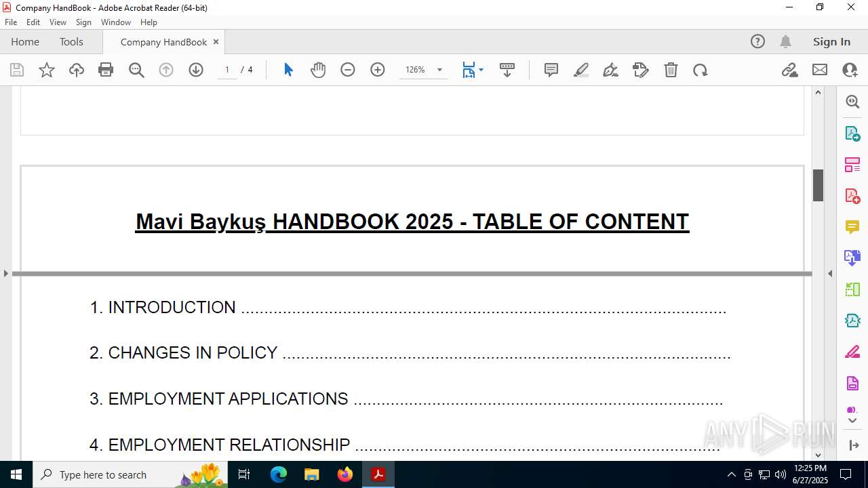The image size is (868, 488).
Task: Collapse the right tools pane
Action: [x=853, y=445]
